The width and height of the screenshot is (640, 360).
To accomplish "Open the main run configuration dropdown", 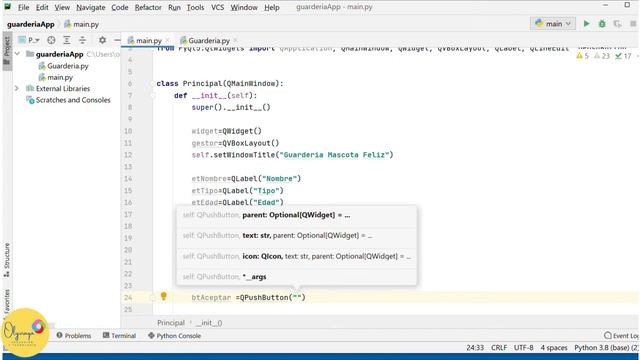I will pyautogui.click(x=553, y=24).
